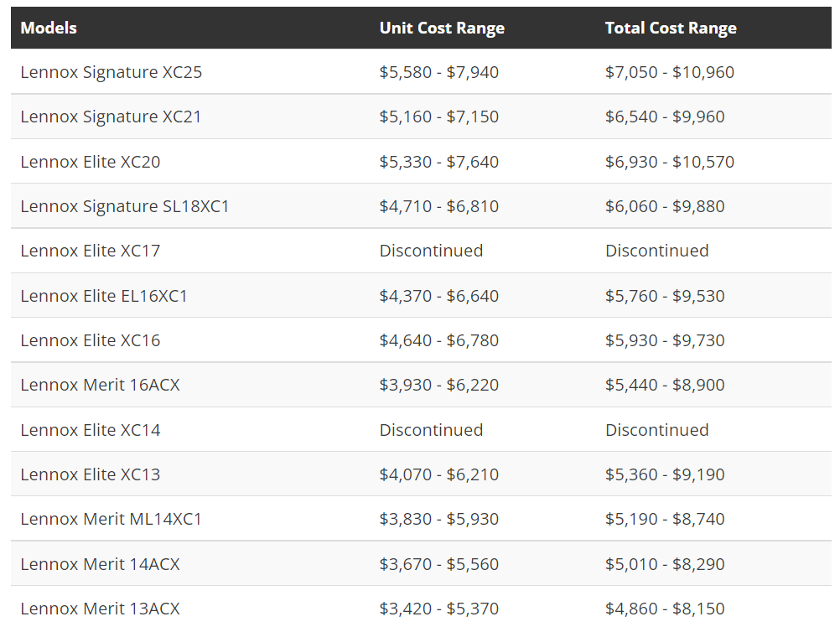This screenshot has height=627, width=840.
Task: Select the Lennox Signature XC25 model name
Action: 111,72
